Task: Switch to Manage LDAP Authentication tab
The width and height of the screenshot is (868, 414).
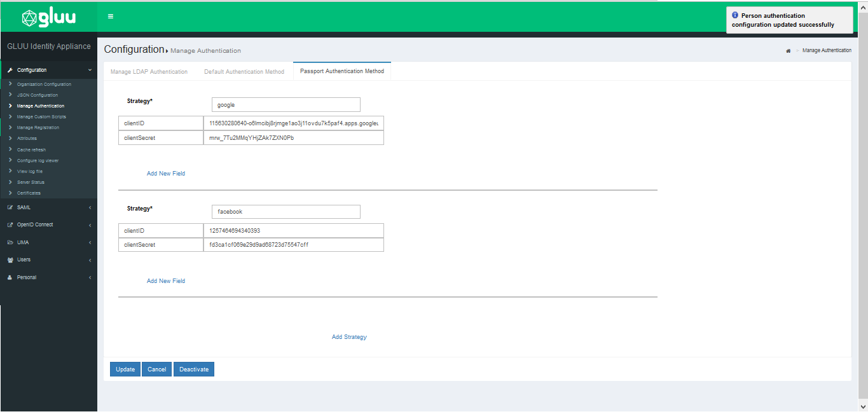Action: pyautogui.click(x=149, y=72)
